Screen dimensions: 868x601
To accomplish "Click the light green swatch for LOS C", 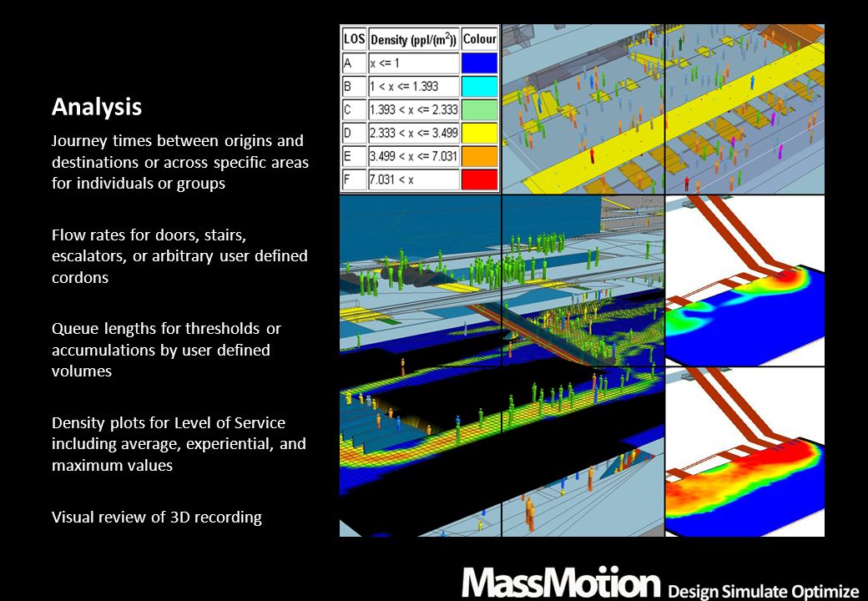I will [x=479, y=109].
